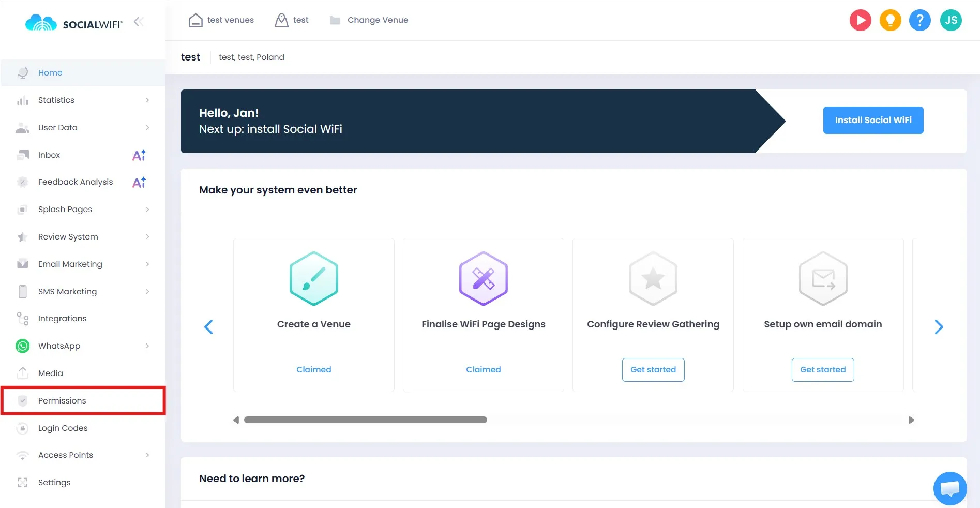Open the blue question mark help
The image size is (980, 508).
tap(920, 20)
